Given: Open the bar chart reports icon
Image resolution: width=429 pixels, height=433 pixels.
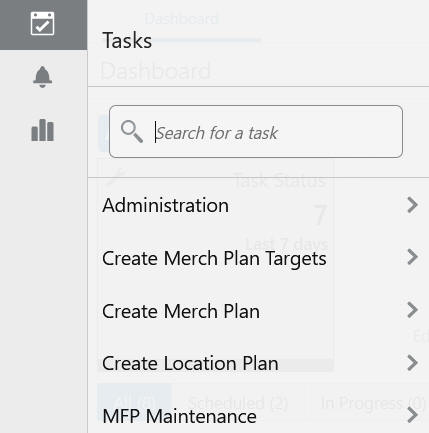Looking at the screenshot, I should pyautogui.click(x=42, y=130).
